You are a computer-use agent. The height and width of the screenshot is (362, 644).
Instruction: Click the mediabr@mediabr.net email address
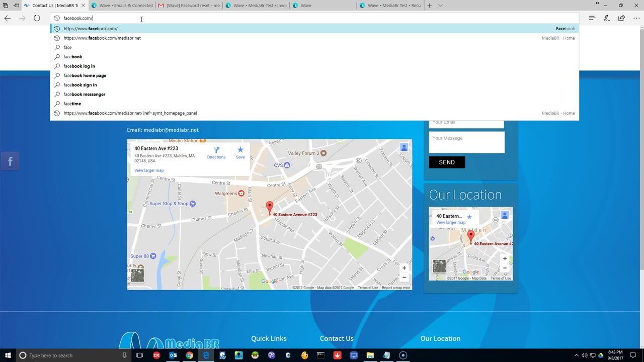coord(171,130)
